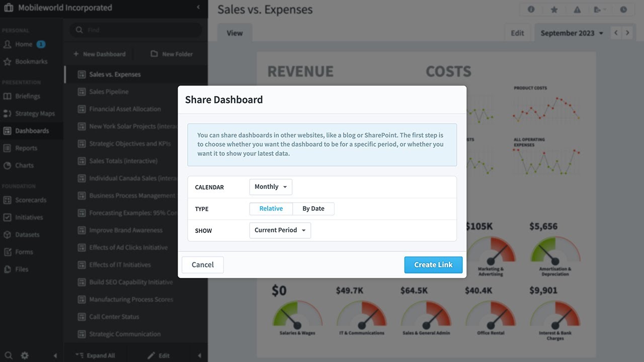Open Dashboards section in sidebar

tap(32, 131)
